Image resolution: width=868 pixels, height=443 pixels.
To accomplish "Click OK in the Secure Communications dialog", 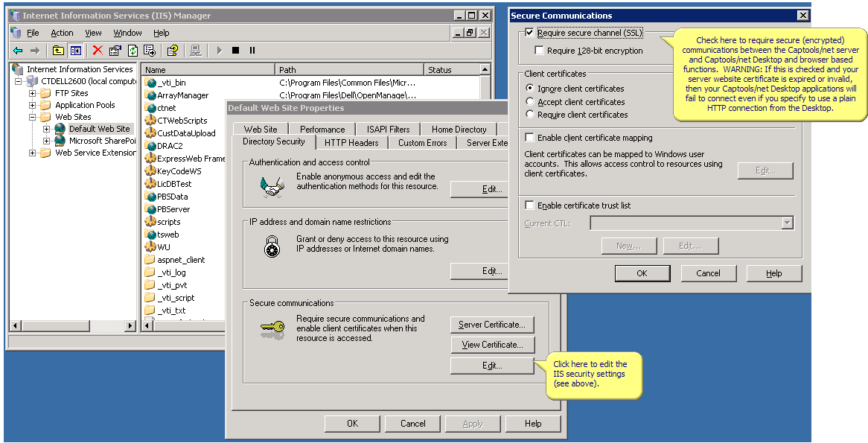I will [642, 273].
